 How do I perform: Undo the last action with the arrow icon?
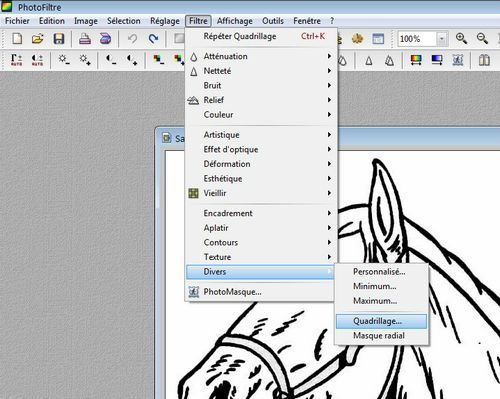[x=132, y=39]
